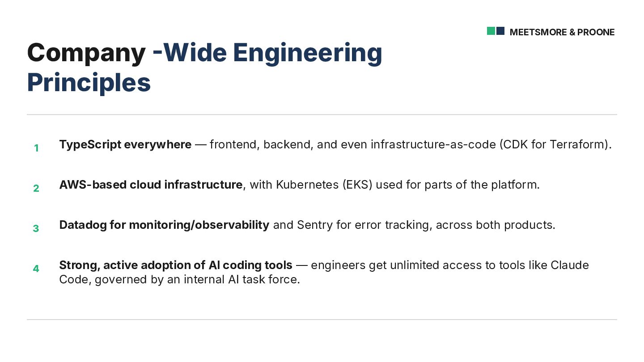Select the "Claude" text in item 4
The height and width of the screenshot is (362, 644).
point(570,265)
